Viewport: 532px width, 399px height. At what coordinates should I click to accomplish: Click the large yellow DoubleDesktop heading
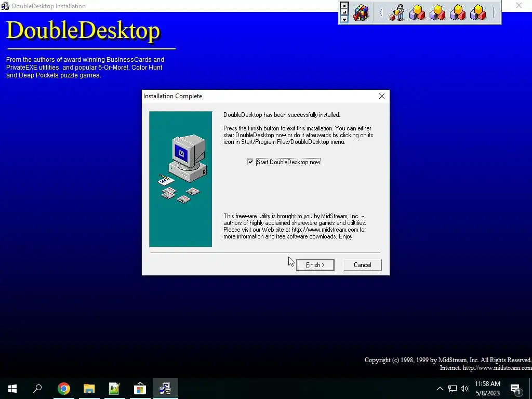click(x=83, y=31)
